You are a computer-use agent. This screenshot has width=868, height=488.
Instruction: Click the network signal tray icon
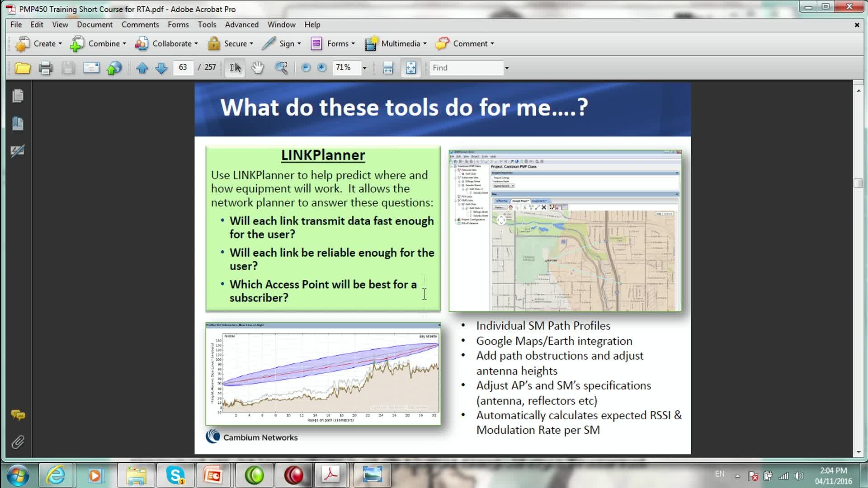783,475
